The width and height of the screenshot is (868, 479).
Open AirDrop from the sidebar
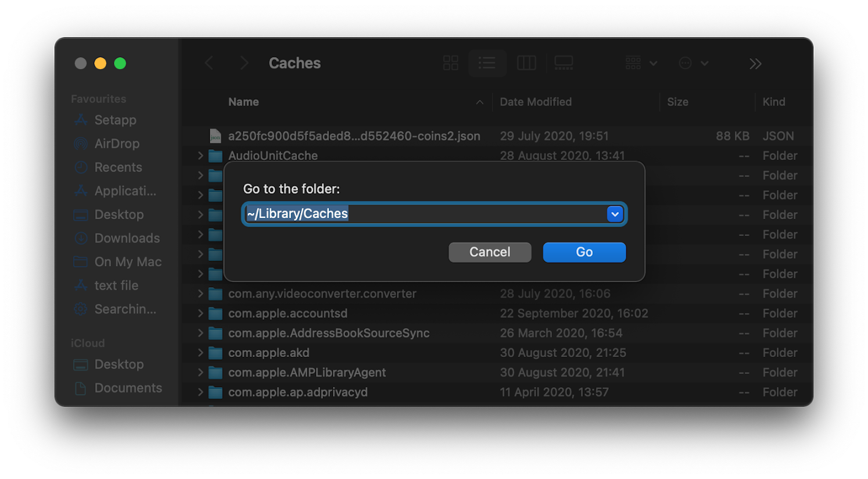116,144
